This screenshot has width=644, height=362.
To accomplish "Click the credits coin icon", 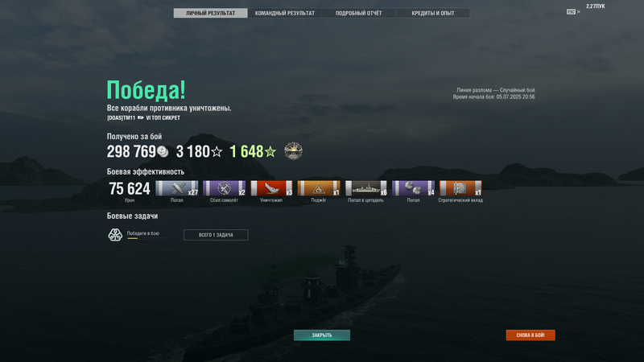I will coord(163,152).
